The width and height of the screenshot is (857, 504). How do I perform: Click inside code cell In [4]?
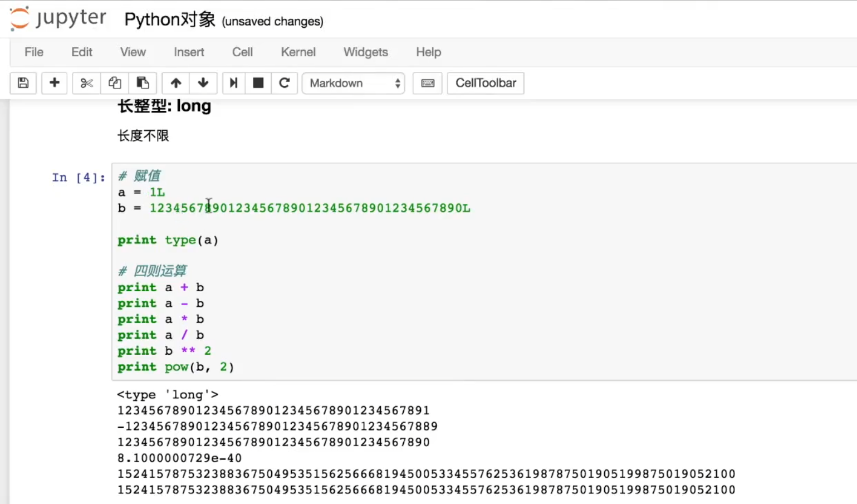point(484,272)
